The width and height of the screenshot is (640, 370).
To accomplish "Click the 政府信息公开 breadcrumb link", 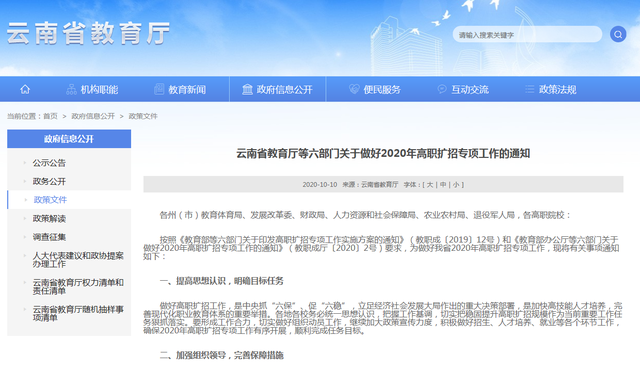I will (93, 116).
